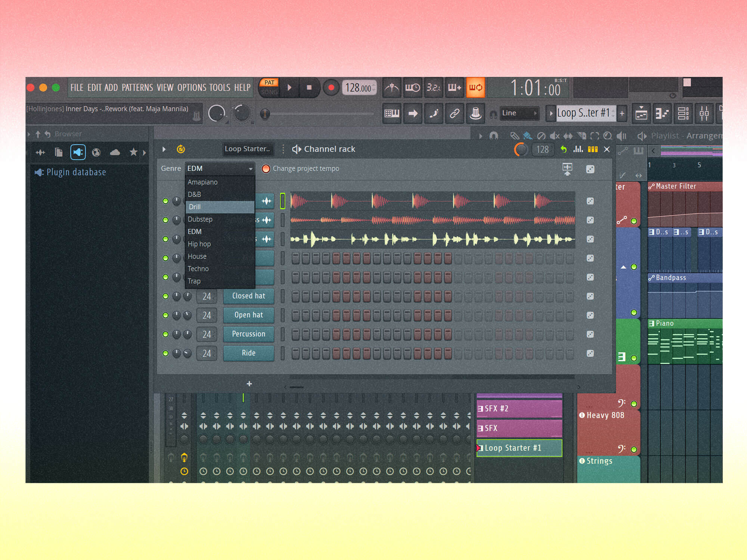This screenshot has width=747, height=560.
Task: Click the typing keyboard to piano icon
Action: pos(391,113)
